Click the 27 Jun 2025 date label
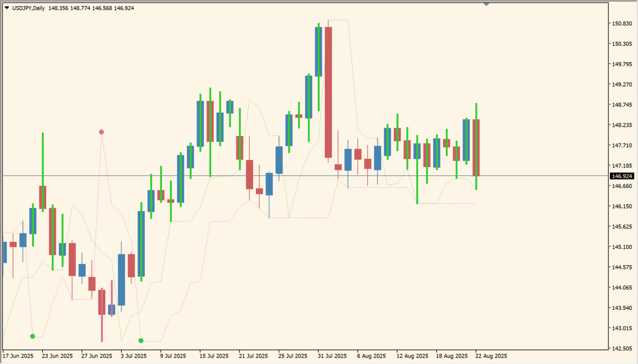The image size is (638, 364). pos(97,356)
